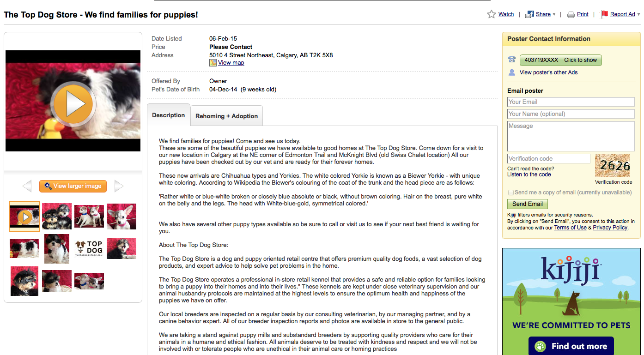Click the Your Email input field
Image resolution: width=644 pixels, height=355 pixels.
(571, 102)
